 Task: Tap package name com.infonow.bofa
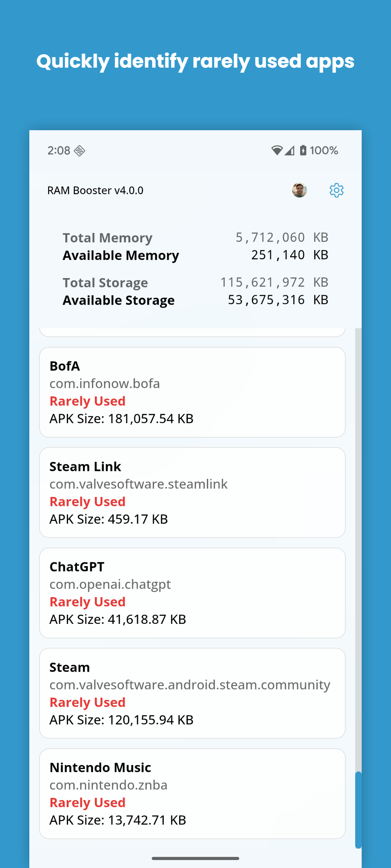[x=105, y=383]
